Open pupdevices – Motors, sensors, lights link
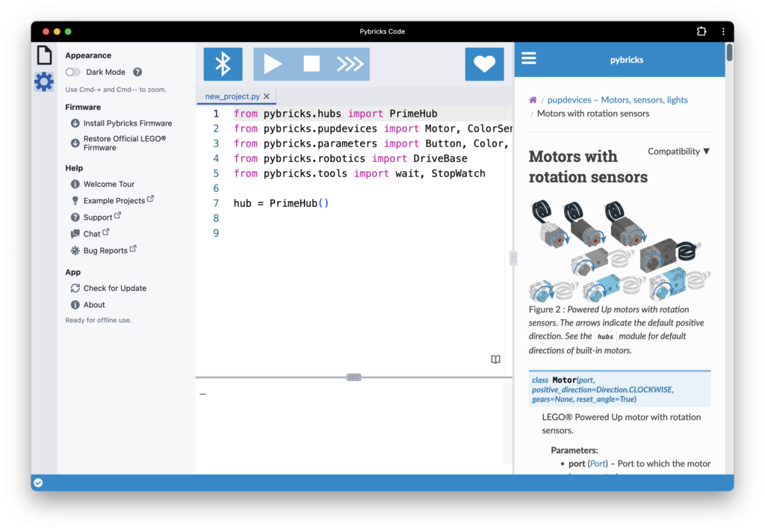The image size is (765, 532). [617, 99]
